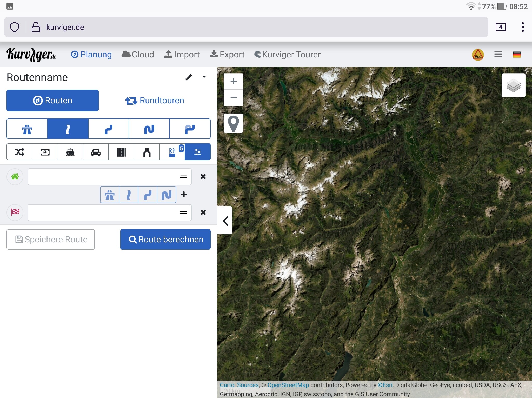
Task: Click the destination flag icon
Action: tap(15, 212)
